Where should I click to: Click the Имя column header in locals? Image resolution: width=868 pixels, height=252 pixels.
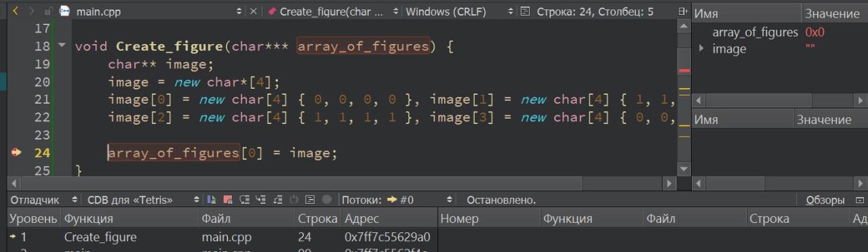coord(746,14)
